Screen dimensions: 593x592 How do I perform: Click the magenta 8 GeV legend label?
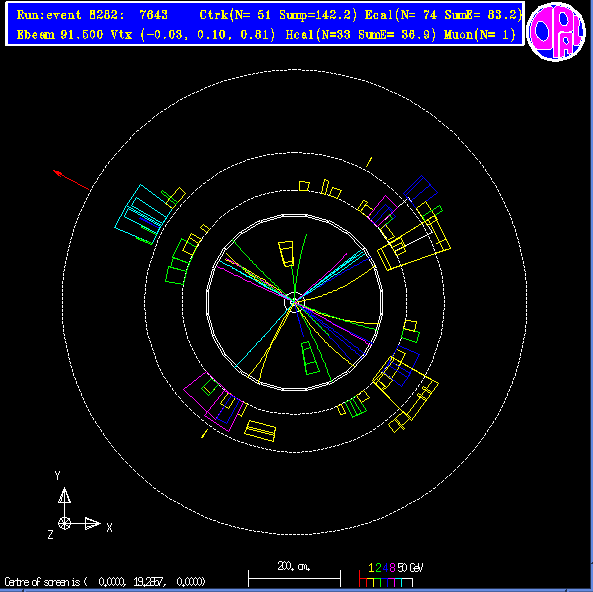click(x=392, y=567)
